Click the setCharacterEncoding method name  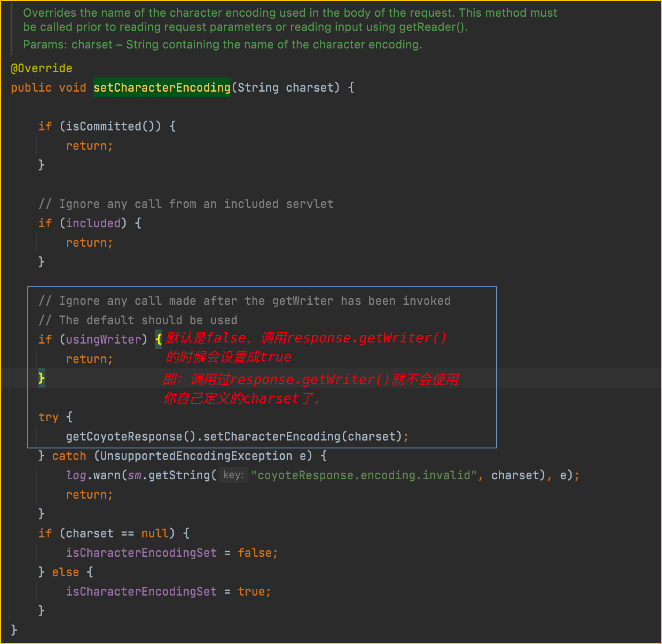point(162,88)
